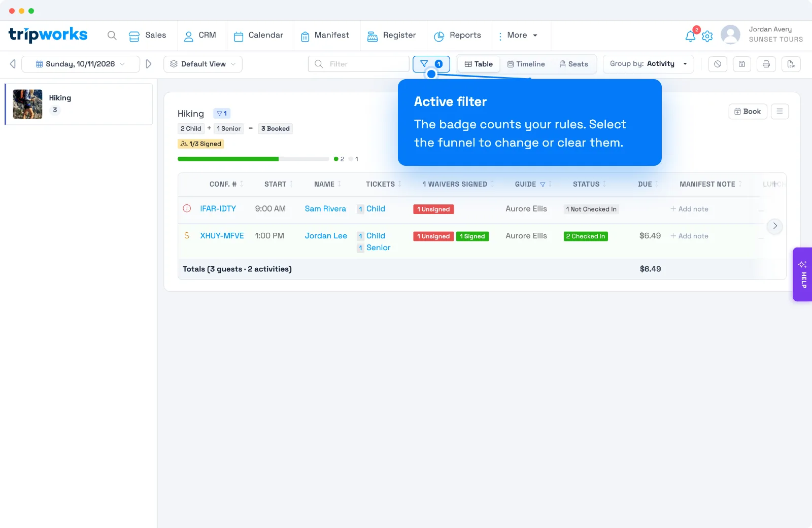The image size is (812, 528).
Task: Open the settings gear icon
Action: pyautogui.click(x=707, y=36)
